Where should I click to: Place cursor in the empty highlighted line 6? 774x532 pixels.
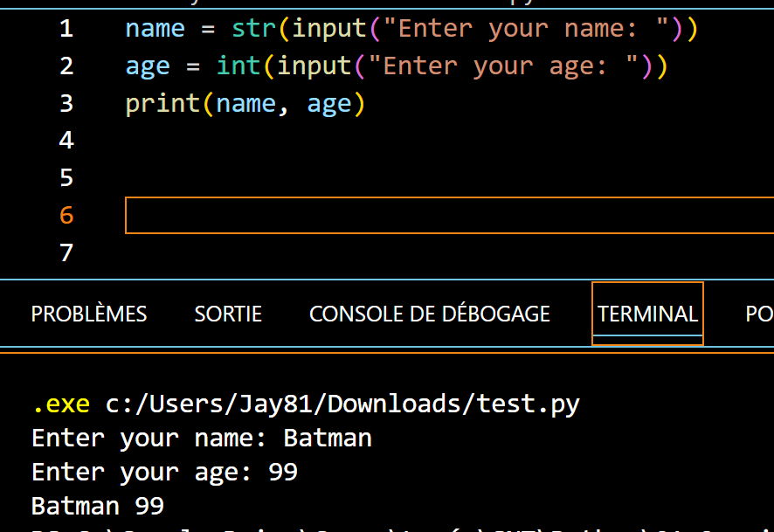point(437,216)
